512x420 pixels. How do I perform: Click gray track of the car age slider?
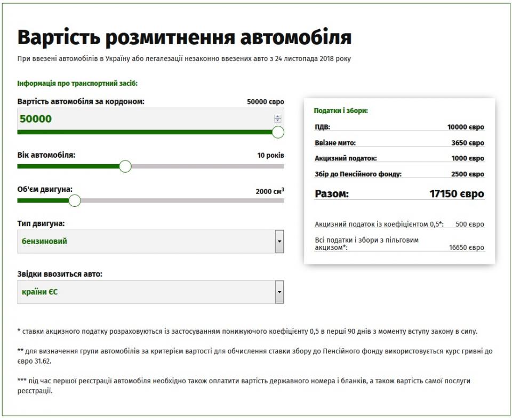[208, 166]
